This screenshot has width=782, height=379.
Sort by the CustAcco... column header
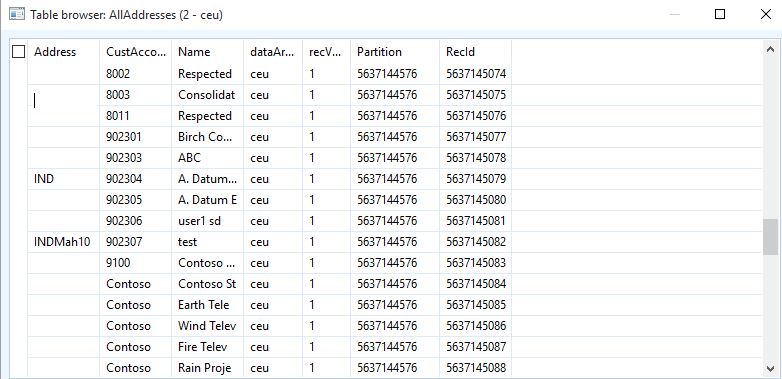(136, 52)
